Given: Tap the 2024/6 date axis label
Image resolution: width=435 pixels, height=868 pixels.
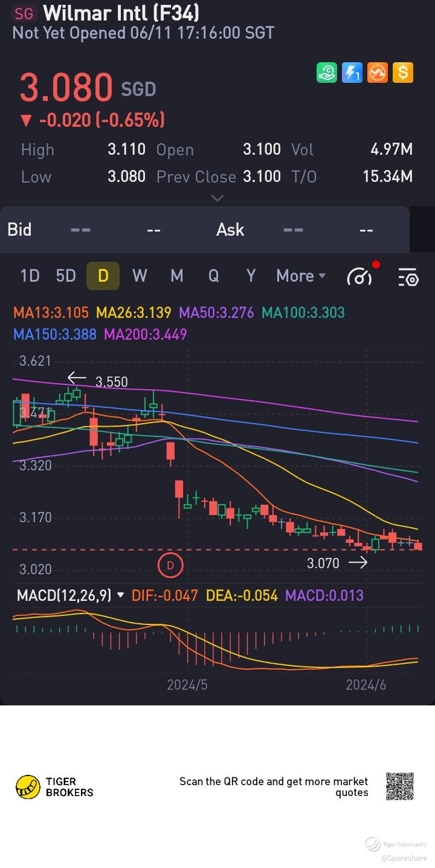Looking at the screenshot, I should (x=366, y=685).
